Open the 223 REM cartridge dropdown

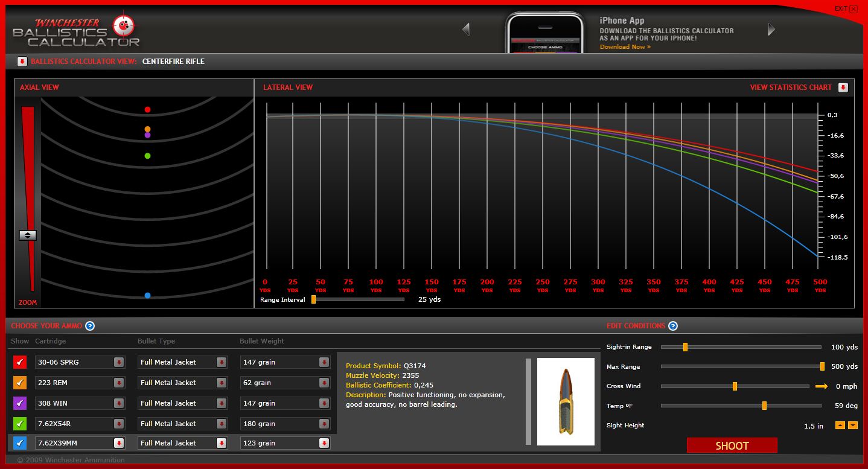(x=119, y=383)
